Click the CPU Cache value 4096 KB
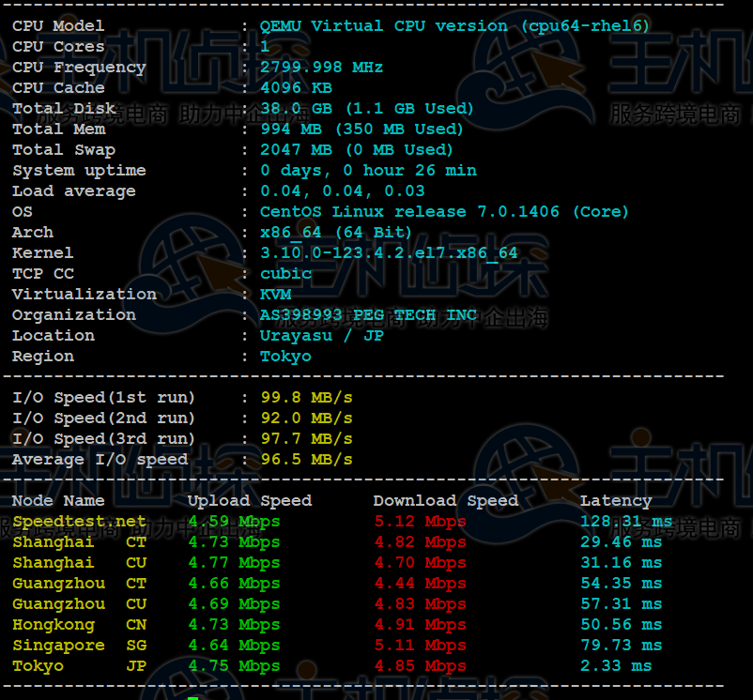This screenshot has height=700, width=753. tap(296, 87)
